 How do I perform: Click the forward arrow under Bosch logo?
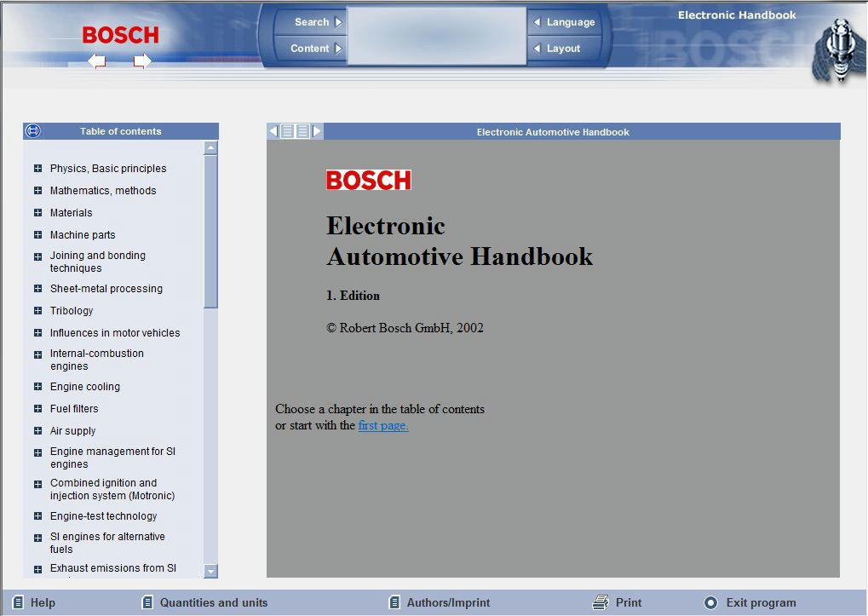[x=141, y=60]
